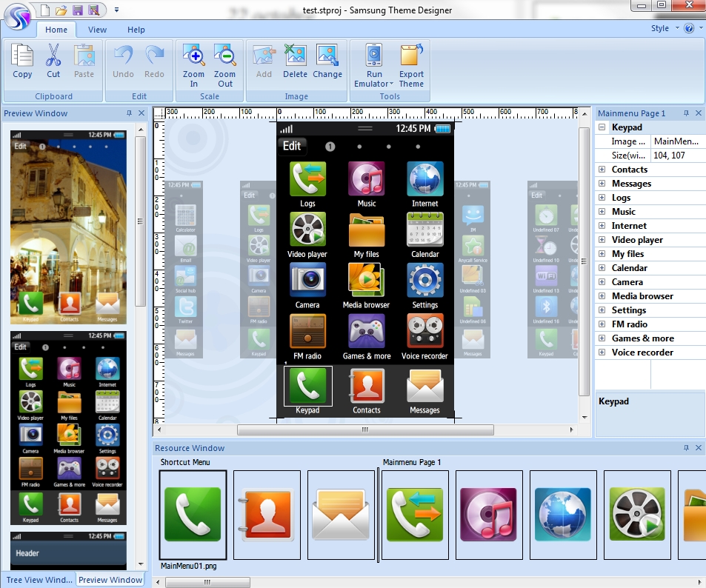Click the Header preview thumbnail
Image resolution: width=706 pixels, height=588 pixels.
pos(68,550)
